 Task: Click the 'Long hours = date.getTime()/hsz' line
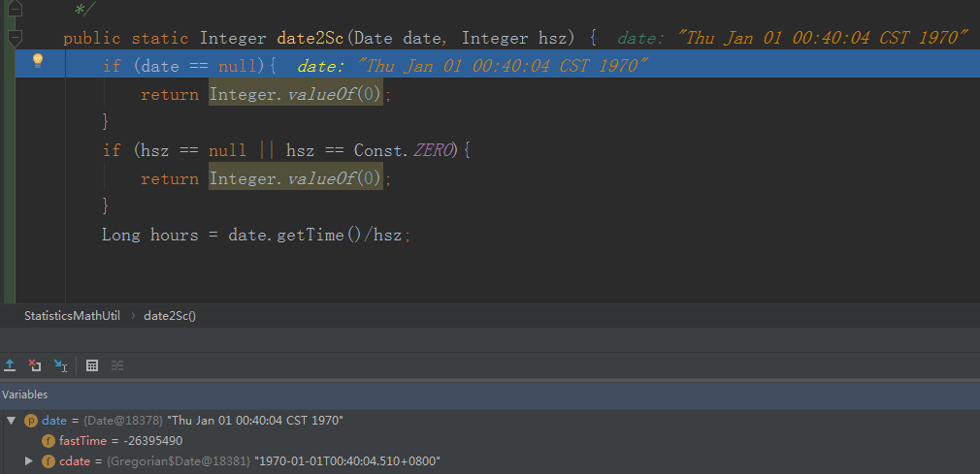point(256,235)
